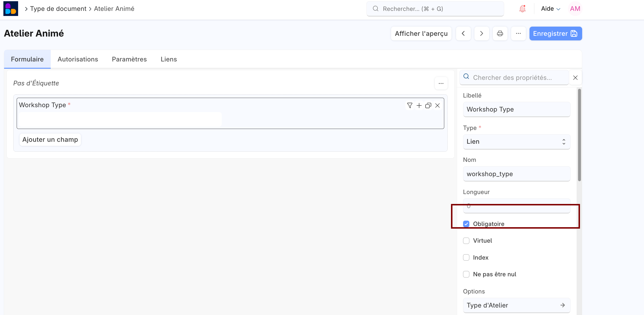Check the Ne pas être nul option
The image size is (644, 315).
[466, 274]
